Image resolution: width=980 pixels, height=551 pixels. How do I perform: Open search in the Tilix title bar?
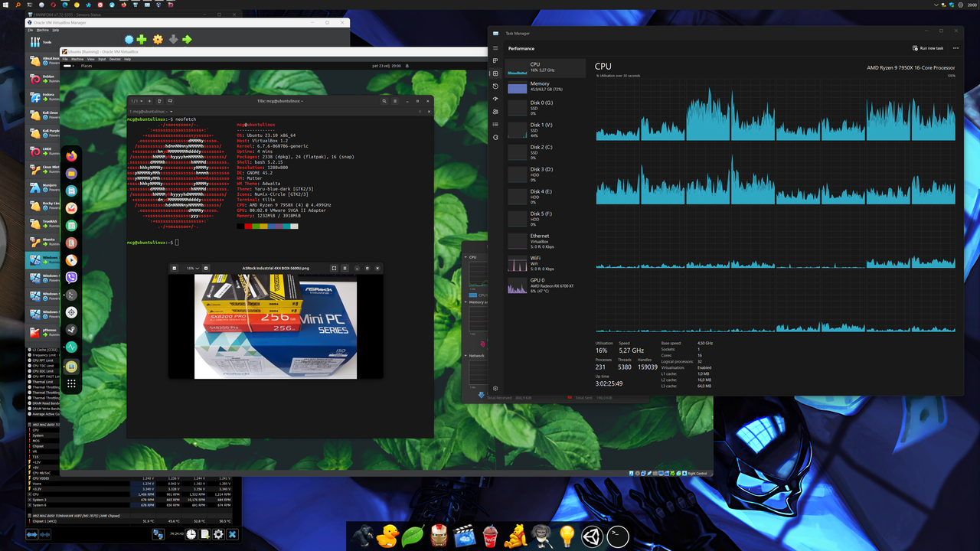pyautogui.click(x=384, y=100)
